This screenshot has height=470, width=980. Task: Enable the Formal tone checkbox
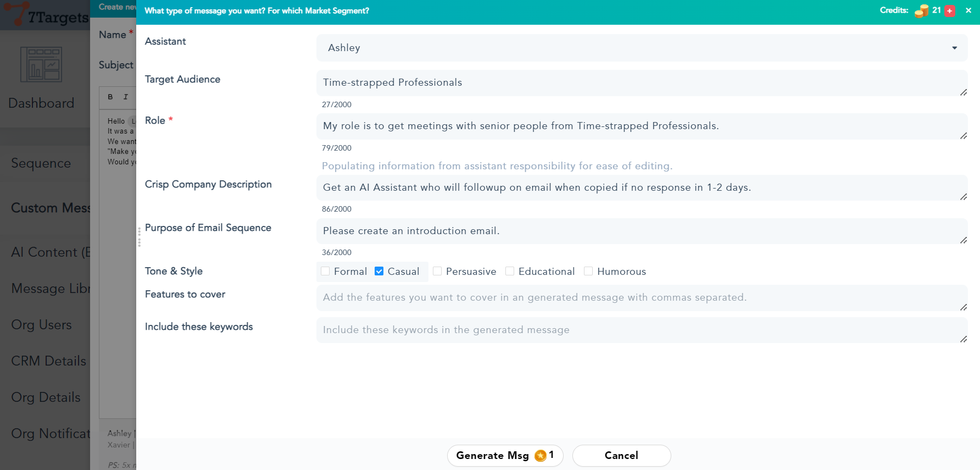click(x=325, y=272)
